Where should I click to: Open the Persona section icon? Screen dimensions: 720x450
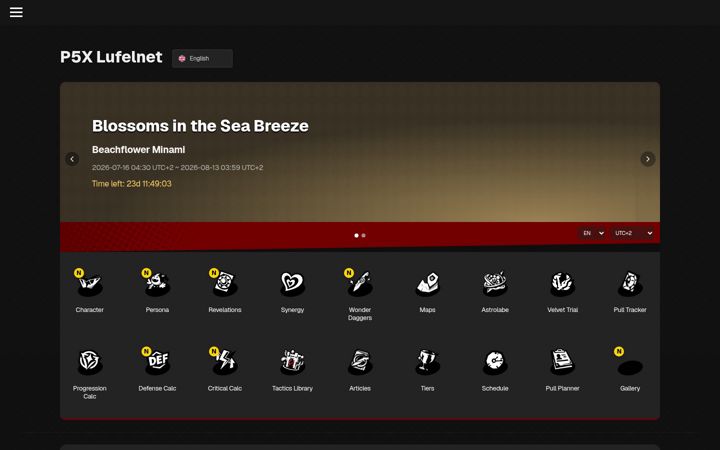point(157,283)
